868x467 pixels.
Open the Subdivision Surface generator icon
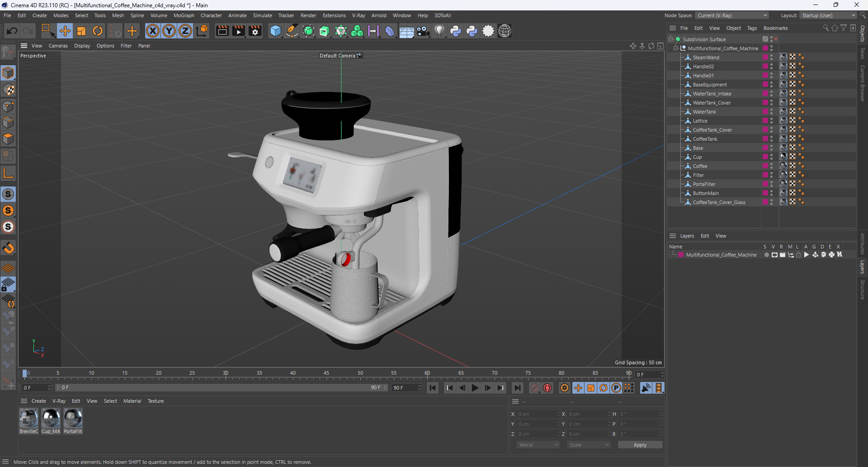[308, 31]
